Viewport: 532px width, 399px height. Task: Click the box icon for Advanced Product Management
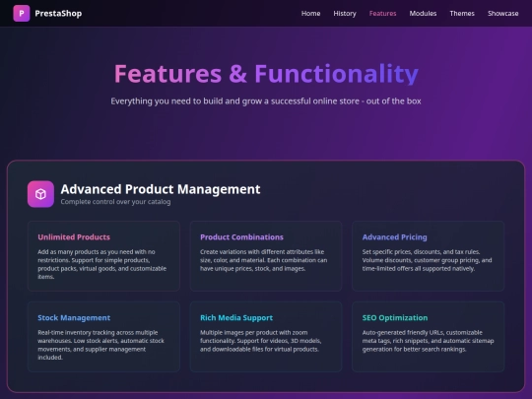[40, 194]
